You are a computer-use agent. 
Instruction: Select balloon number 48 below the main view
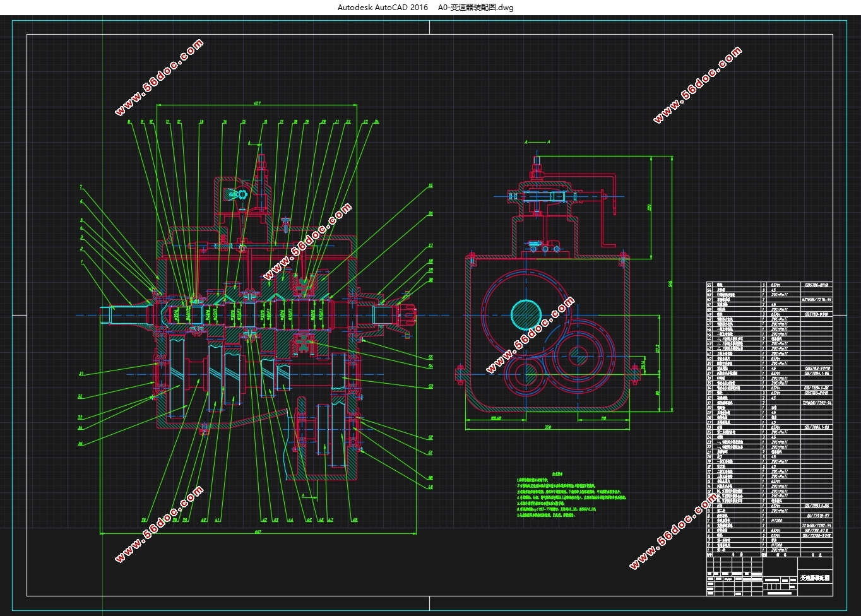pos(355,521)
